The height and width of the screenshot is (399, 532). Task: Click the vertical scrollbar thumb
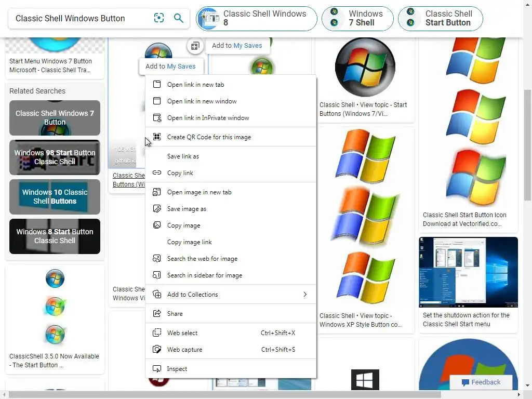tap(527, 144)
